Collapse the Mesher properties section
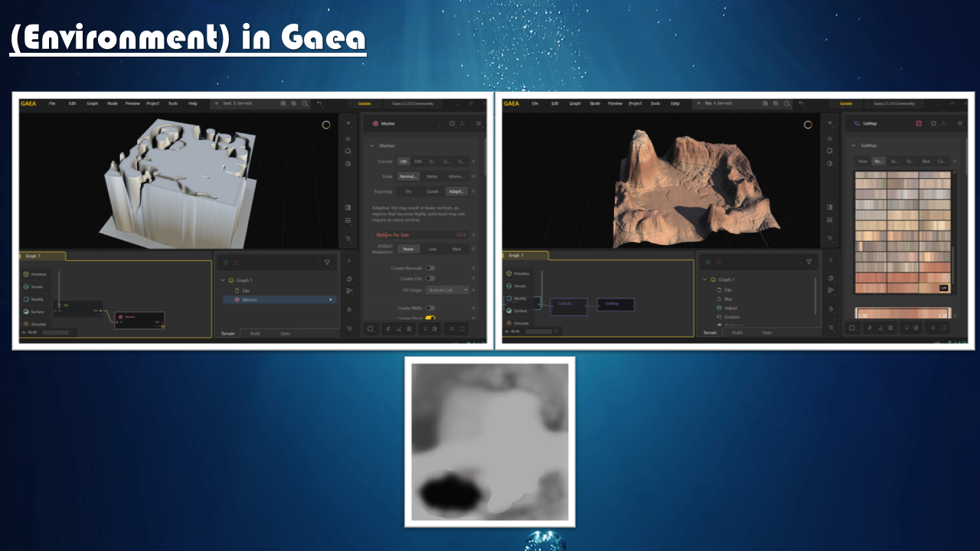This screenshot has width=980, height=551. [x=372, y=145]
